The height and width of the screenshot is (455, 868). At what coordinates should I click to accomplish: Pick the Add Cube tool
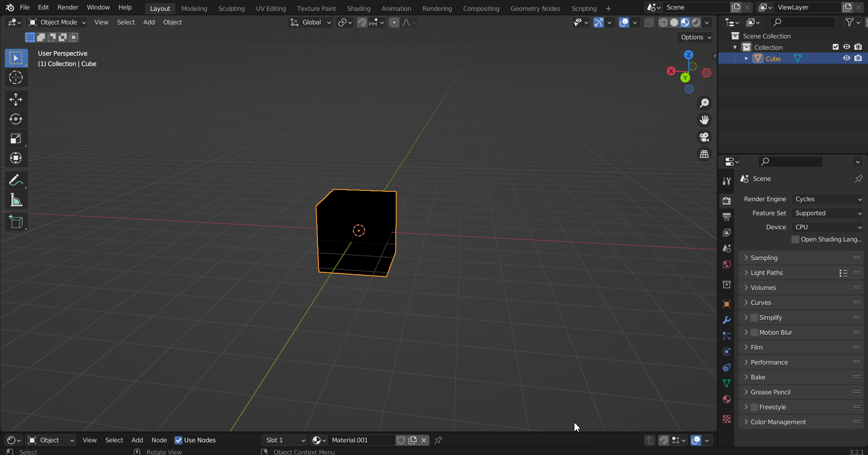coord(16,222)
